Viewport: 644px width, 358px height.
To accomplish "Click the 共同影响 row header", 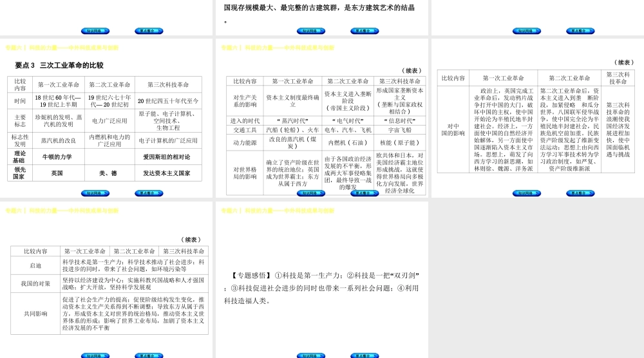I will point(35,314).
